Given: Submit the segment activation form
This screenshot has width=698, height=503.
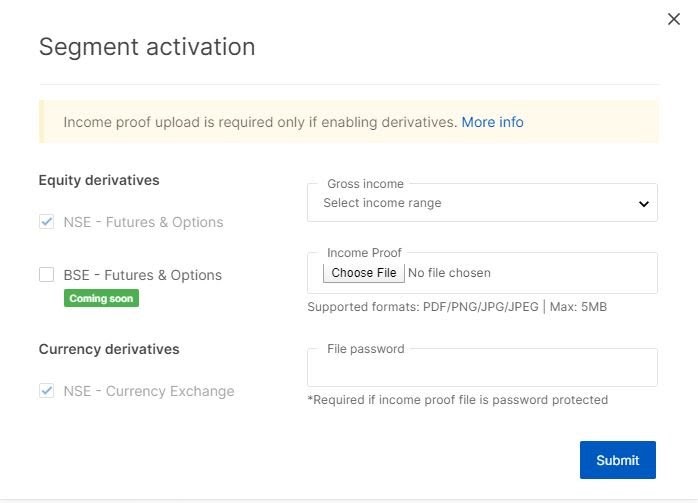Looking at the screenshot, I should (617, 460).
